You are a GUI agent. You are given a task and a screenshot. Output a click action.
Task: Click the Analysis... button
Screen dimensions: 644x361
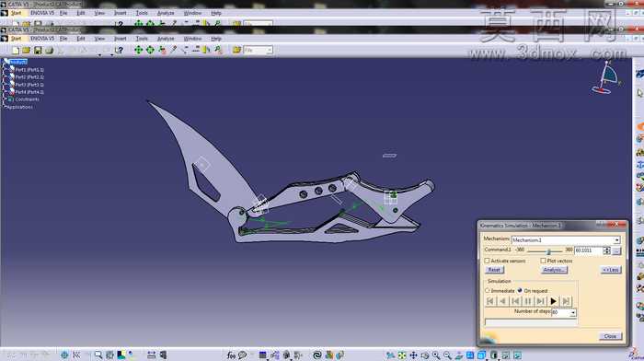554,270
